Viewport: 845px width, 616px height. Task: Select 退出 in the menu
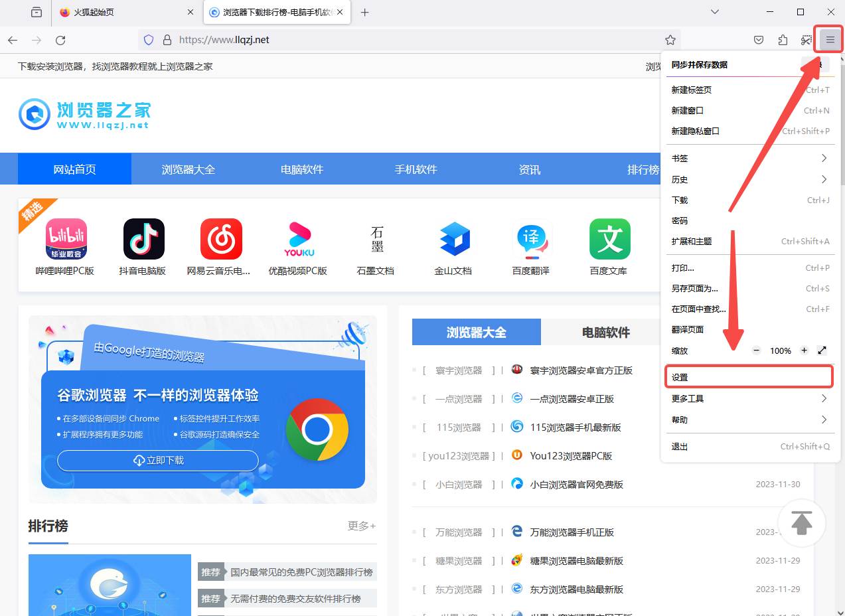[x=750, y=446]
